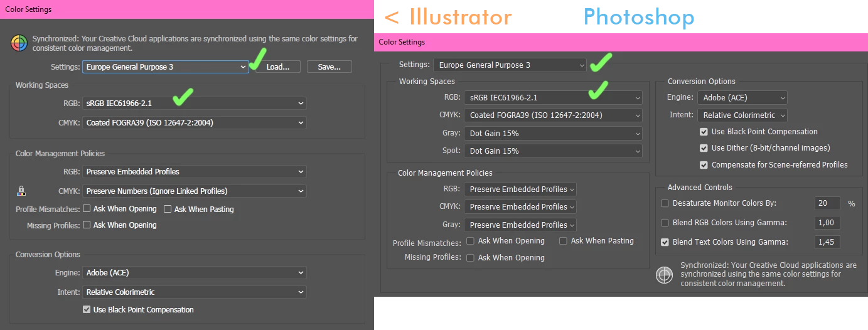Click the Photoshop Color Management Policies label
Screen dimensions: 868x330
(x=445, y=173)
